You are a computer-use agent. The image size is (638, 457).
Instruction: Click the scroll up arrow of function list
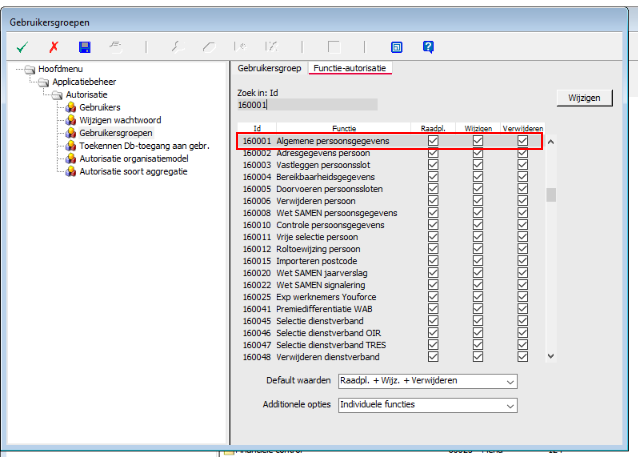551,142
